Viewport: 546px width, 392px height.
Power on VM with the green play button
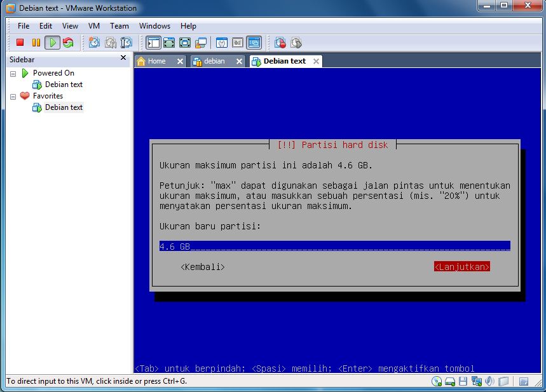tap(52, 43)
